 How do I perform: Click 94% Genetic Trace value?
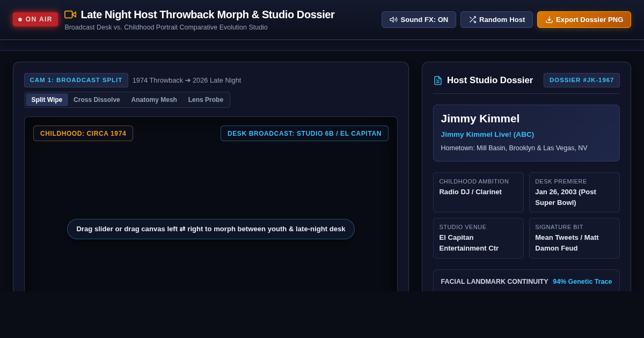tap(582, 282)
